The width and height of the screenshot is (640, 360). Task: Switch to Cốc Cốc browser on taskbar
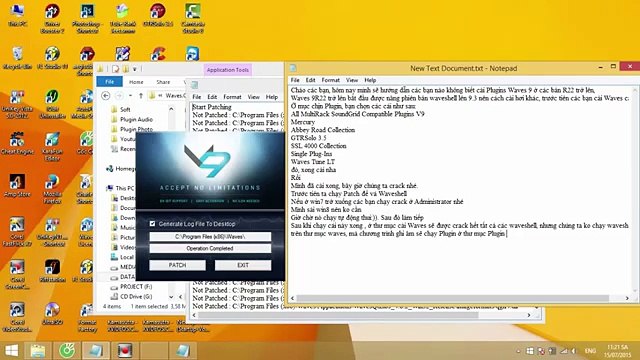click(67, 350)
